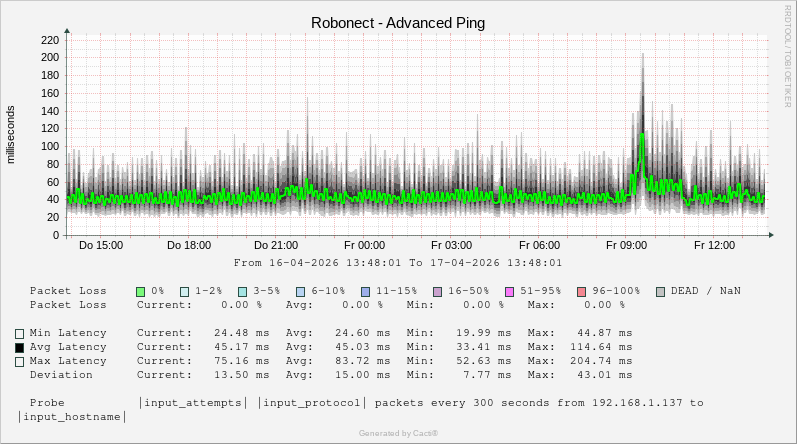
Task: Click the Max Latency legend box
Action: 19,361
